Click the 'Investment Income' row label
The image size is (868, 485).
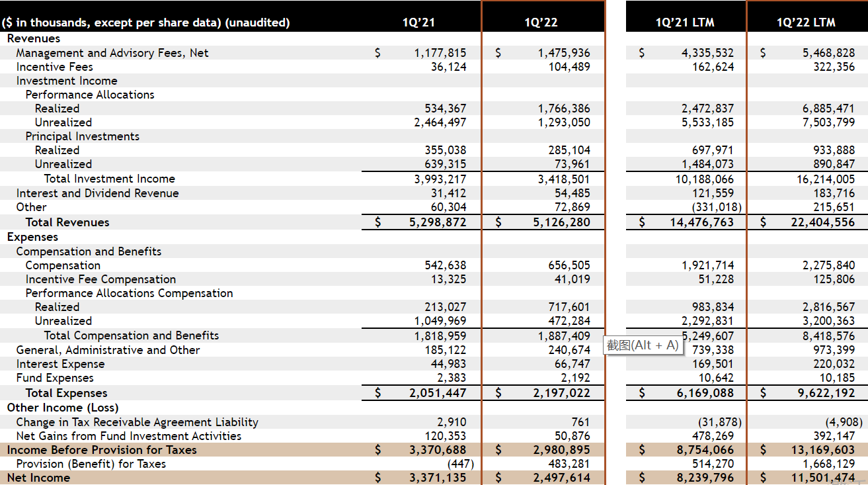(x=67, y=81)
